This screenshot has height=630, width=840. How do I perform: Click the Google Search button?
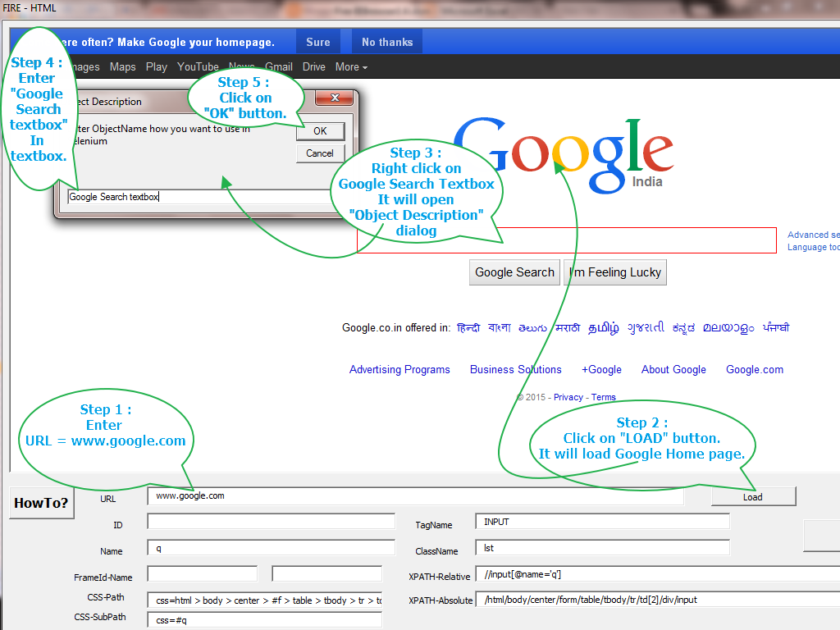click(514, 272)
